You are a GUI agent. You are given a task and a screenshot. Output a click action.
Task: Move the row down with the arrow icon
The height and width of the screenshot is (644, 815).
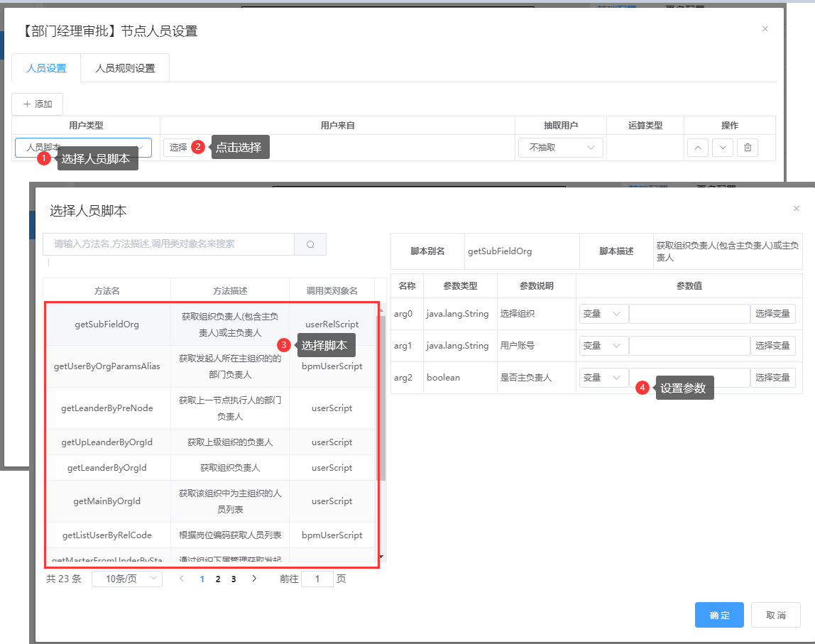click(x=722, y=148)
